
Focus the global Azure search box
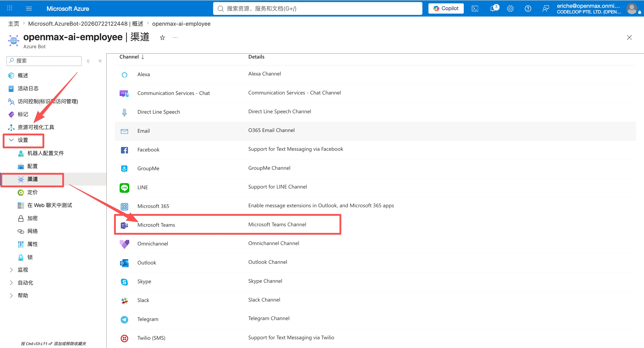(x=318, y=8)
